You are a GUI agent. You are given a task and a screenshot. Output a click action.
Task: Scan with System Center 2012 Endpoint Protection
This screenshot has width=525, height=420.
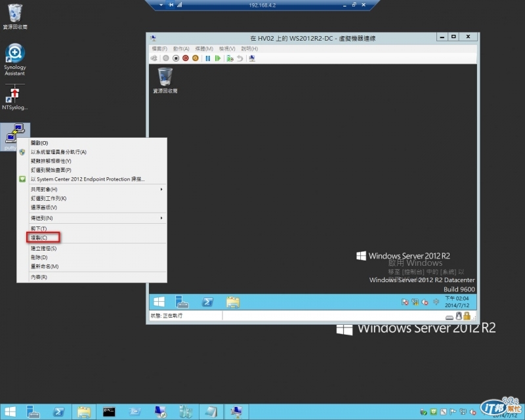pyautogui.click(x=92, y=179)
